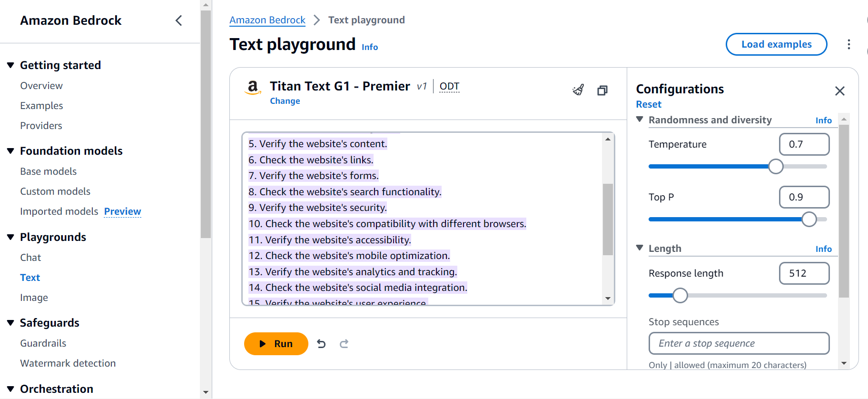Click the Load examples button
This screenshot has width=868, height=399.
click(776, 44)
